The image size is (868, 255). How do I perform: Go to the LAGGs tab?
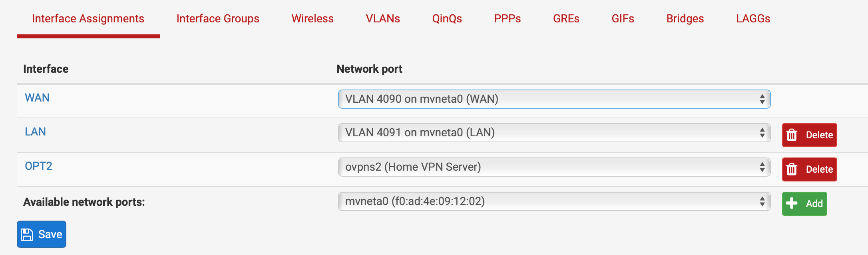[753, 19]
